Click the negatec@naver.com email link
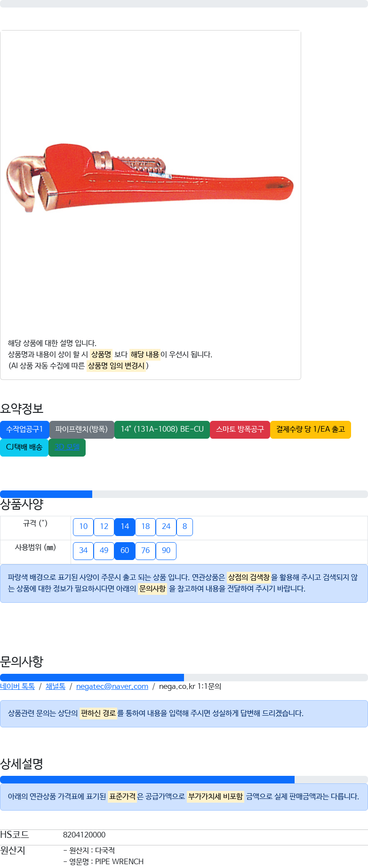The width and height of the screenshot is (368, 868). coord(112,687)
